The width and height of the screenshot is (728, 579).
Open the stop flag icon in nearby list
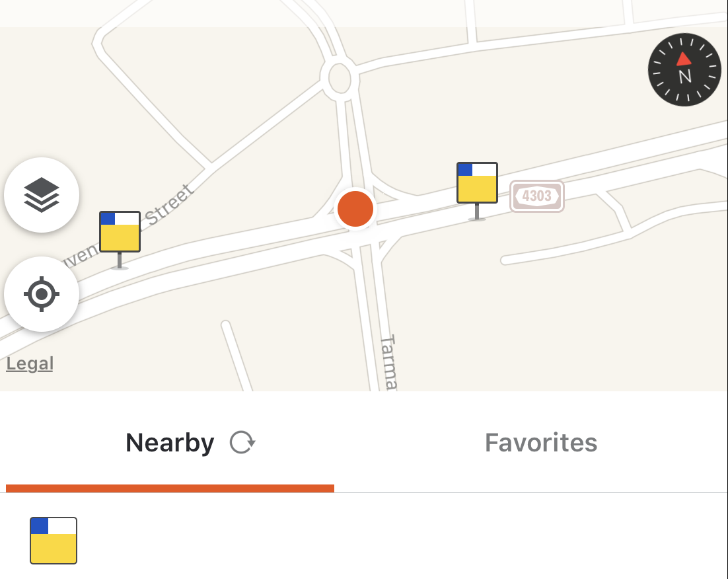(54, 541)
